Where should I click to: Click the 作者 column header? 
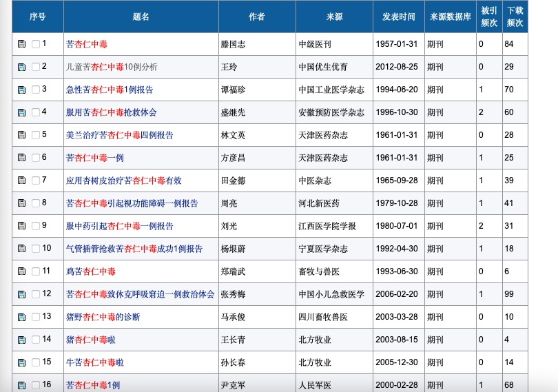(x=257, y=17)
